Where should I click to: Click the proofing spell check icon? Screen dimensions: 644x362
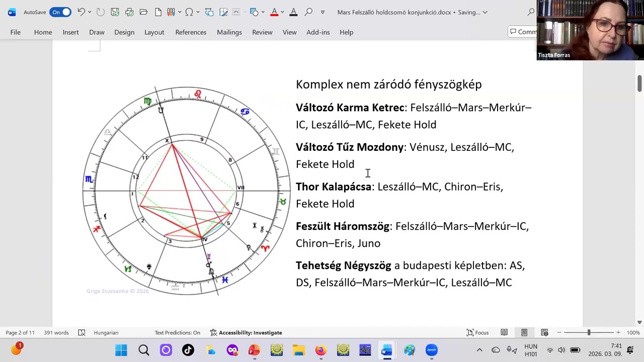click(x=82, y=332)
